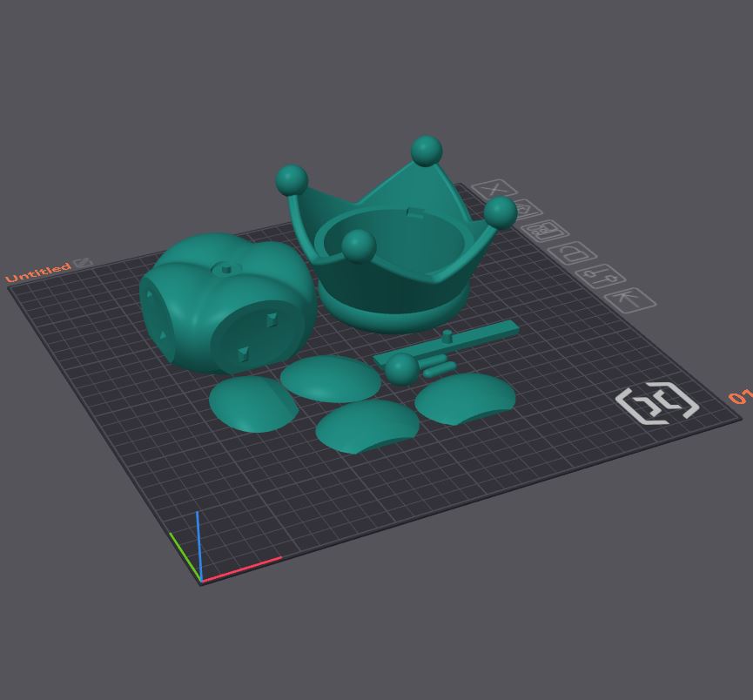This screenshot has width=753, height=700.
Task: Click the auto-orient plate icon
Action: (x=525, y=210)
